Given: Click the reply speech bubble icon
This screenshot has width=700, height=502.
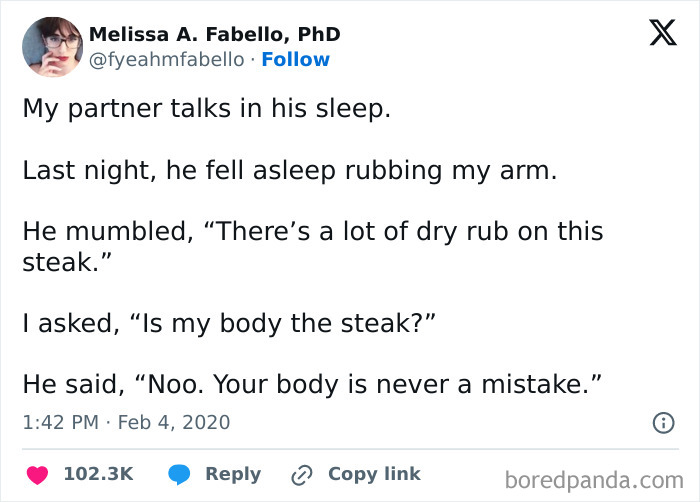Looking at the screenshot, I should point(178,474).
